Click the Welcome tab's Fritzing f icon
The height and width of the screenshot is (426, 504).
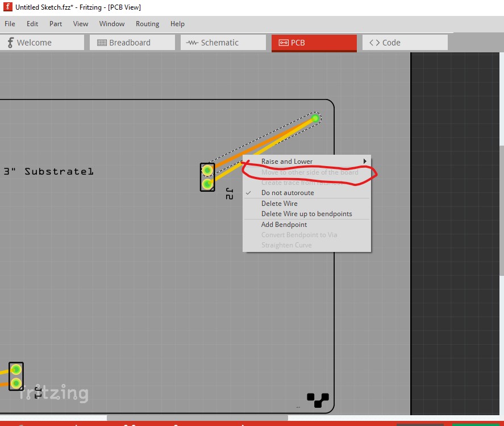tap(10, 43)
